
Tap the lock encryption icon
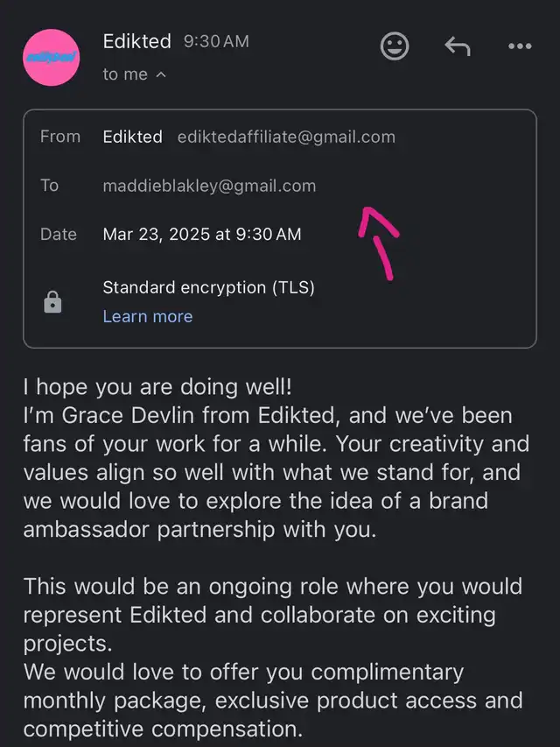pyautogui.click(x=52, y=302)
